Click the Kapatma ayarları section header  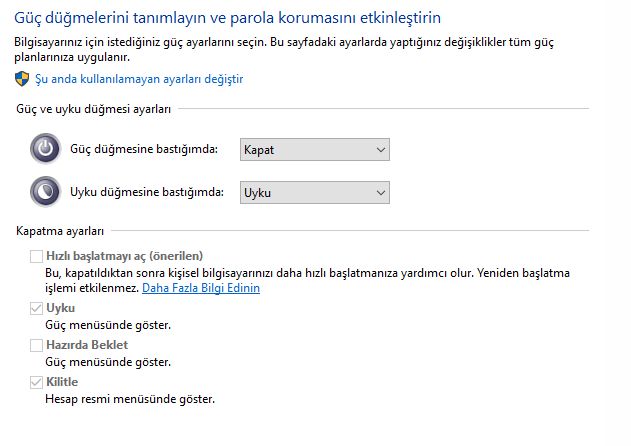pyautogui.click(x=61, y=231)
